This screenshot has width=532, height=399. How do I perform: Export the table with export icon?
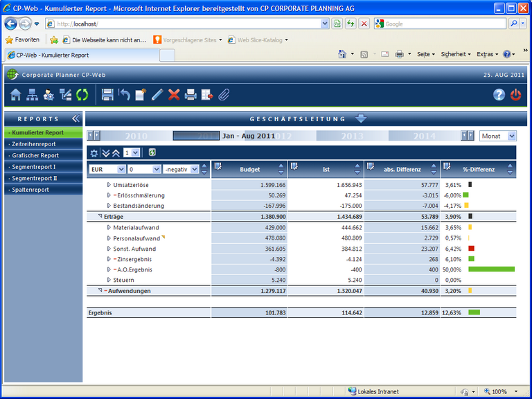[x=207, y=95]
